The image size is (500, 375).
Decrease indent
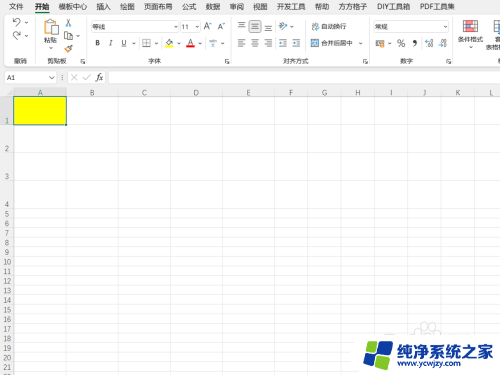point(283,43)
